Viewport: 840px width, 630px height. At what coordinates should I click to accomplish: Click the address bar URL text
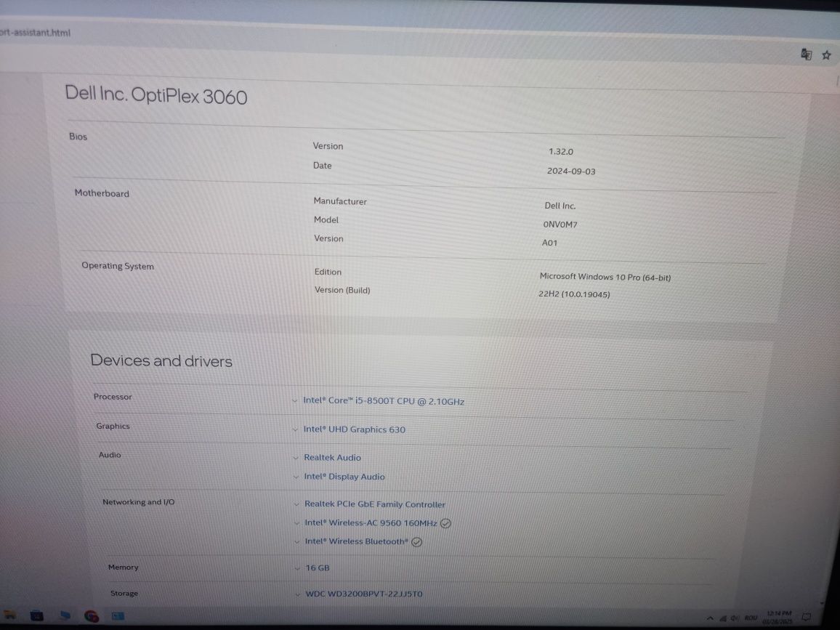36,33
